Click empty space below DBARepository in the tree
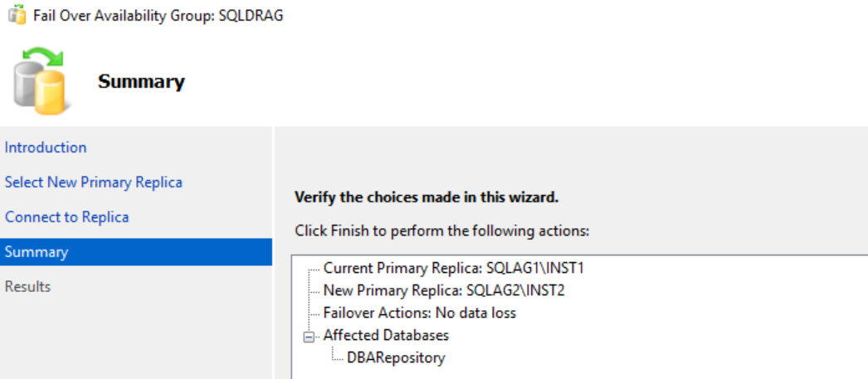868x379 pixels. [581, 372]
